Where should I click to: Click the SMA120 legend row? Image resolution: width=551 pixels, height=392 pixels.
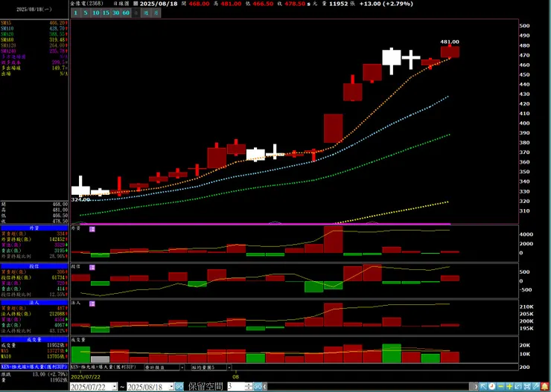34,45
